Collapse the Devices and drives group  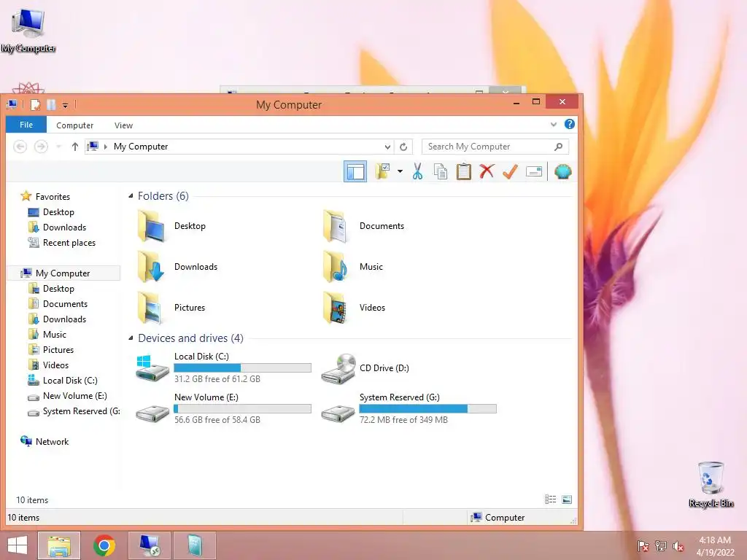click(x=131, y=338)
